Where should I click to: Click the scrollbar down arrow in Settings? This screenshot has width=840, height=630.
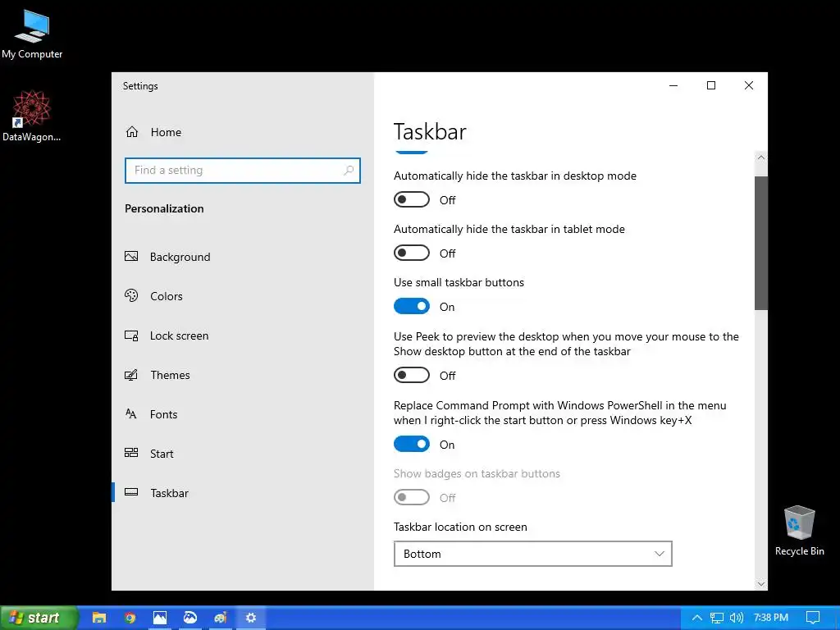(x=760, y=584)
